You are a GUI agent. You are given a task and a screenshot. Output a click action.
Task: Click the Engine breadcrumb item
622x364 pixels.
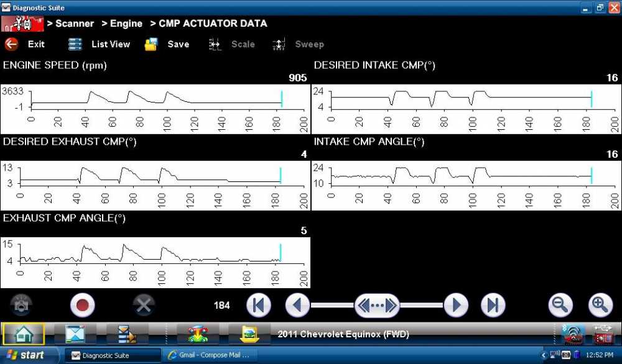(126, 24)
